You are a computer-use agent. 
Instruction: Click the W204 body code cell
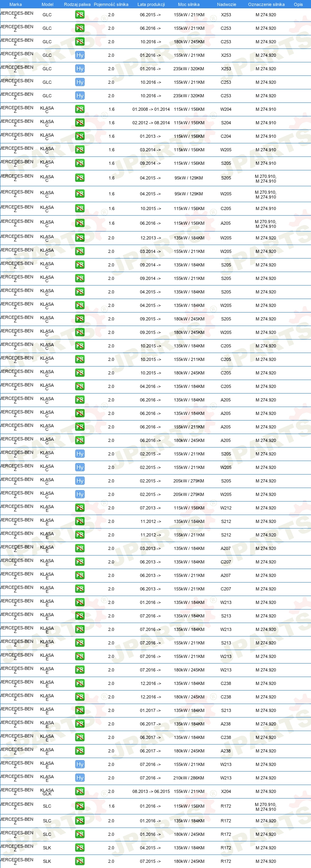pos(226,110)
